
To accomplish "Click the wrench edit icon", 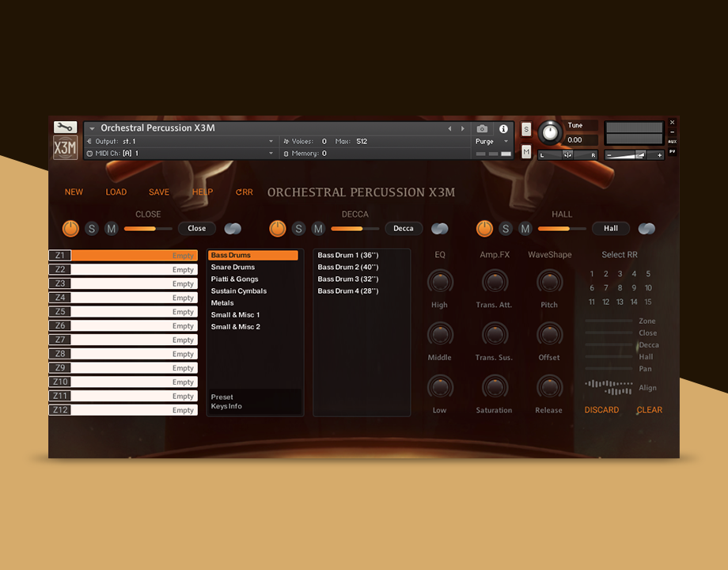I will (65, 127).
